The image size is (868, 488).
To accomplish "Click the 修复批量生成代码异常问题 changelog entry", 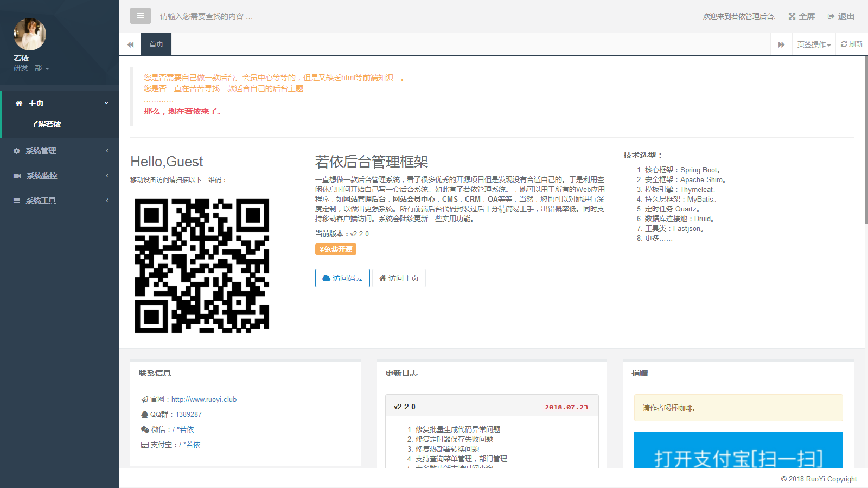I will tap(458, 429).
